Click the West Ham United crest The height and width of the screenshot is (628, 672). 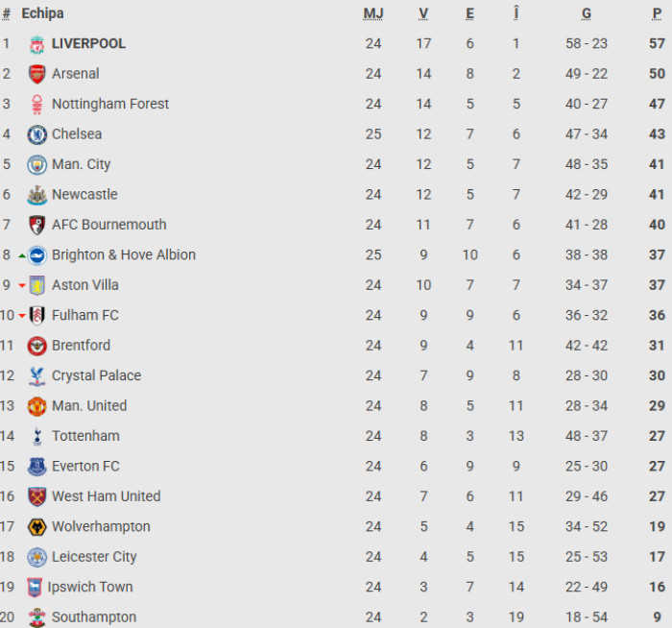pyautogui.click(x=36, y=496)
